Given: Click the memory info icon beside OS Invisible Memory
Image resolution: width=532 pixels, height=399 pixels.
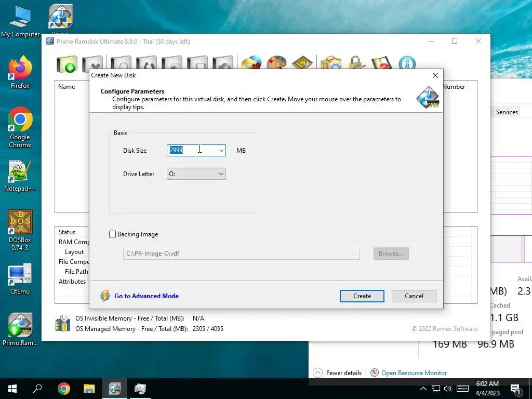Looking at the screenshot, I should pyautogui.click(x=63, y=323).
